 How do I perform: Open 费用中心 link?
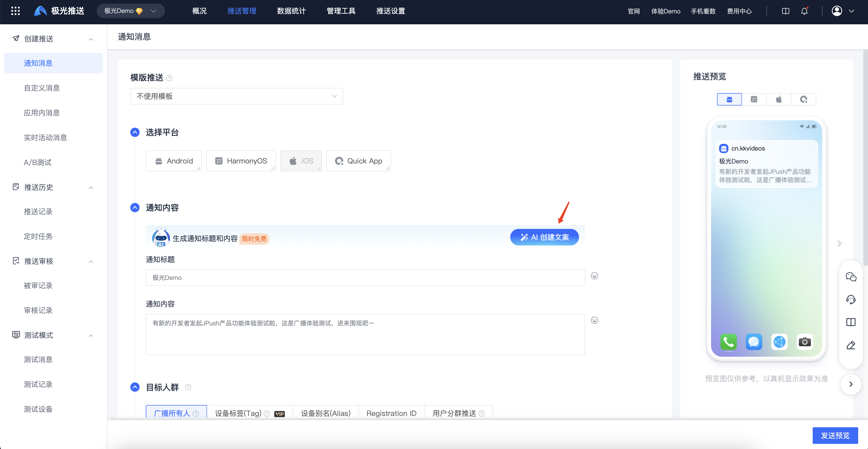coord(740,11)
